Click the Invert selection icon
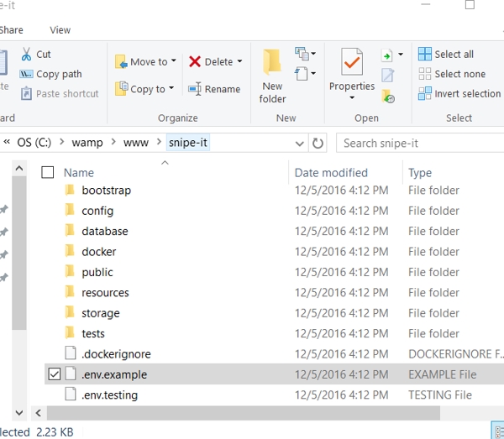The image size is (504, 439). tap(424, 93)
